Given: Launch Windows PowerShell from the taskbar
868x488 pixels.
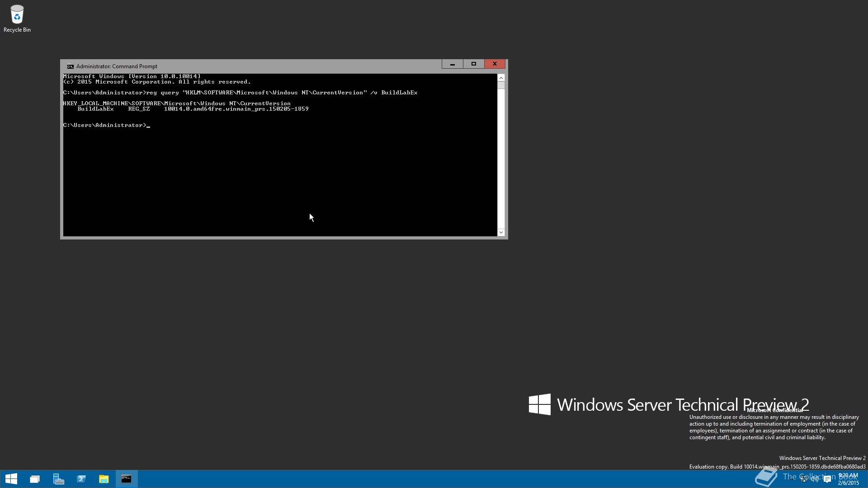Looking at the screenshot, I should [x=81, y=479].
